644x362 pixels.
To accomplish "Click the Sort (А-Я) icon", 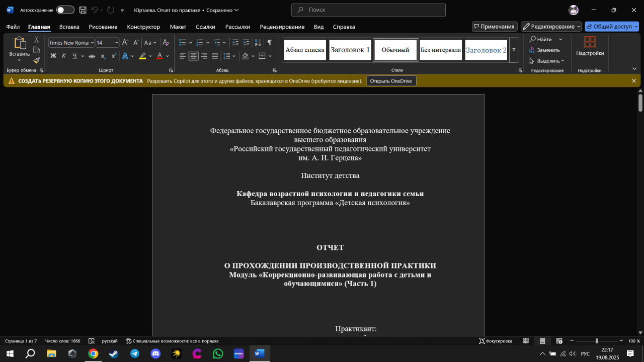I will (258, 43).
